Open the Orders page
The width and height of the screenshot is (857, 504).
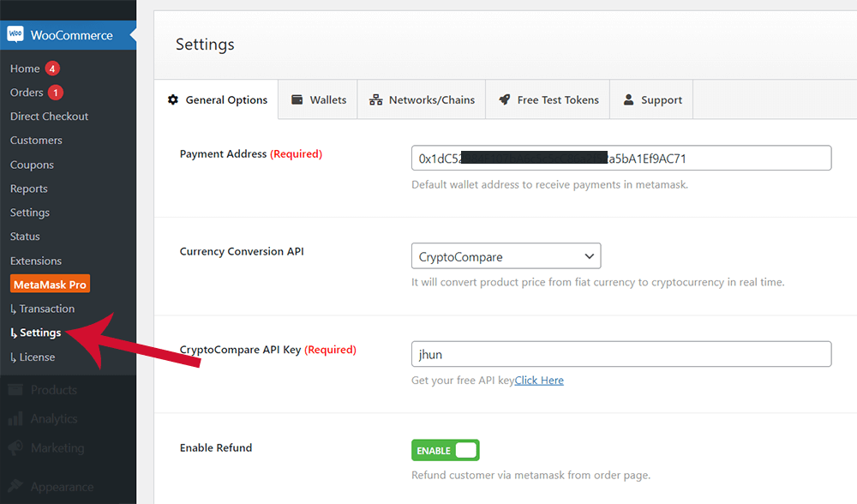coord(27,93)
